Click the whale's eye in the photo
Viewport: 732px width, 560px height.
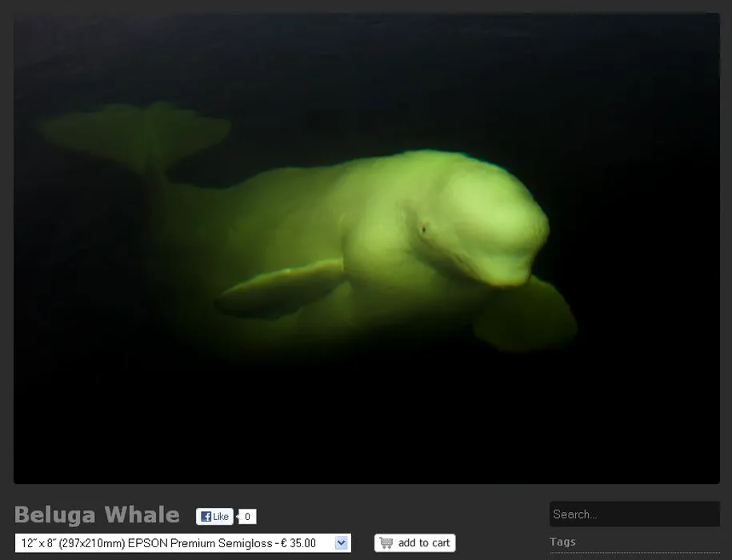423,230
